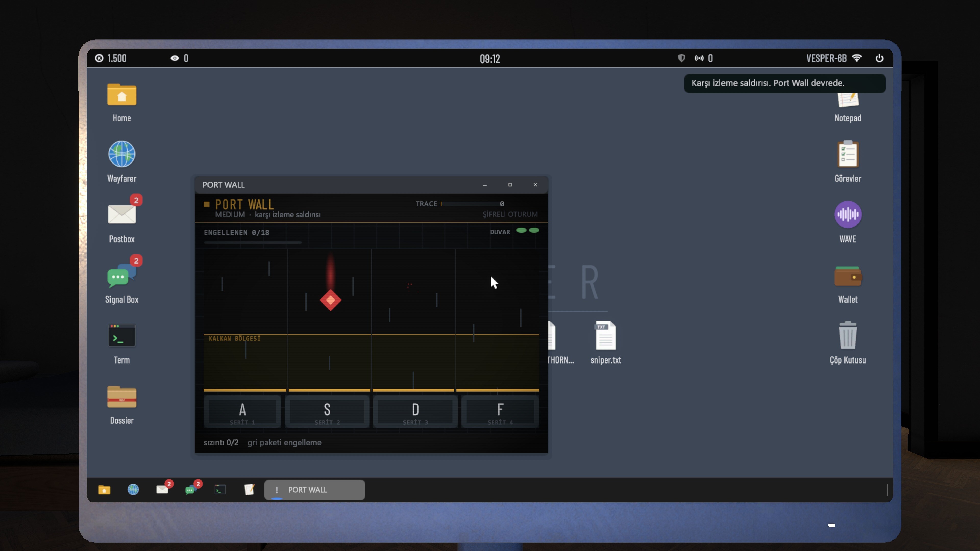This screenshot has width=980, height=551.
Task: Minimize the PORT WALL window
Action: 485,185
